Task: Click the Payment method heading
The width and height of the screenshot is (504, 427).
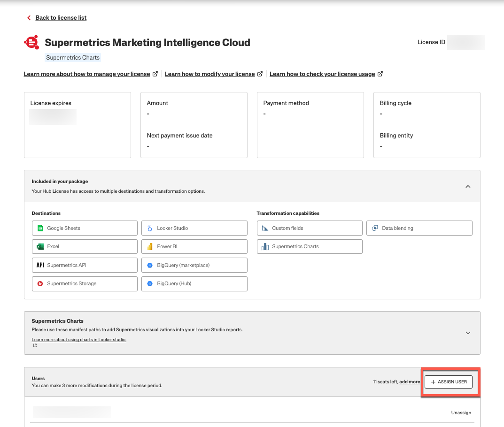Action: coord(286,103)
